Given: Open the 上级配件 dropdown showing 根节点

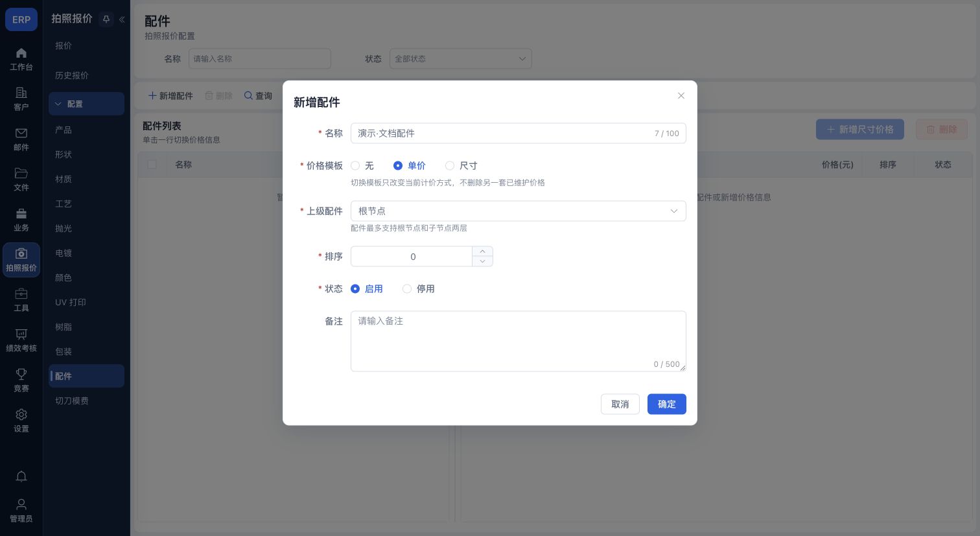Looking at the screenshot, I should tap(519, 211).
